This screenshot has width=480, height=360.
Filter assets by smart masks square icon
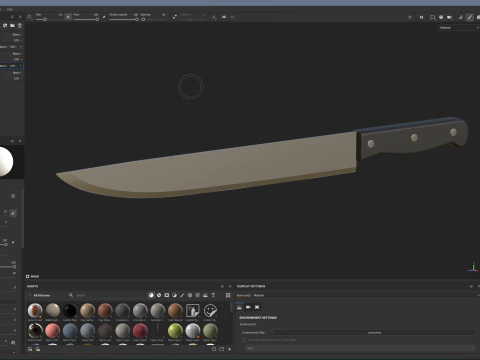pyautogui.click(x=167, y=295)
